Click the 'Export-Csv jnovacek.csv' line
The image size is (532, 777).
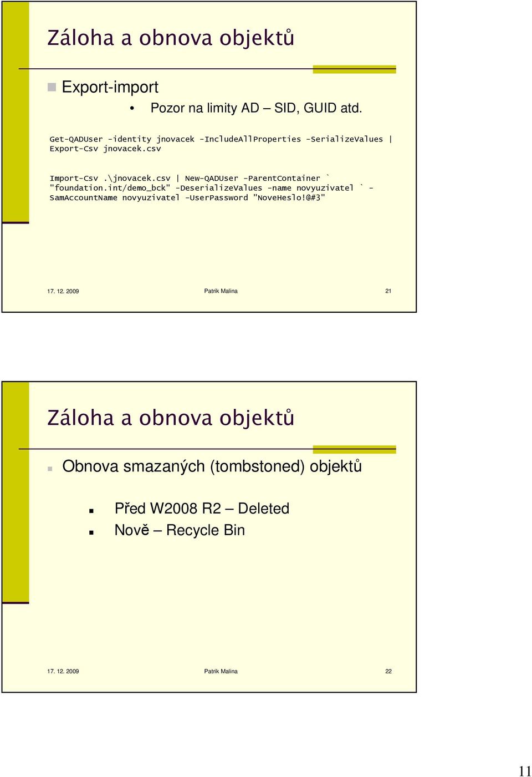105,149
